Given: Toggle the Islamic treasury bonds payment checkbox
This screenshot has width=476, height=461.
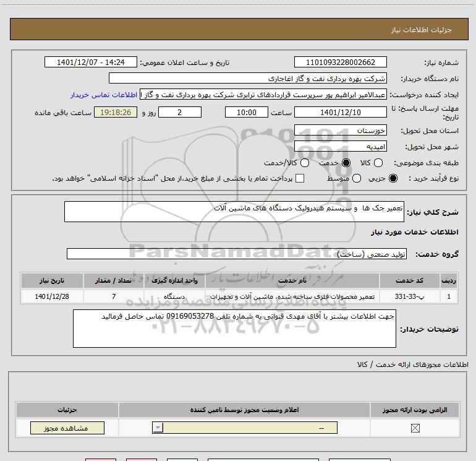Looking at the screenshot, I should pos(300,178).
